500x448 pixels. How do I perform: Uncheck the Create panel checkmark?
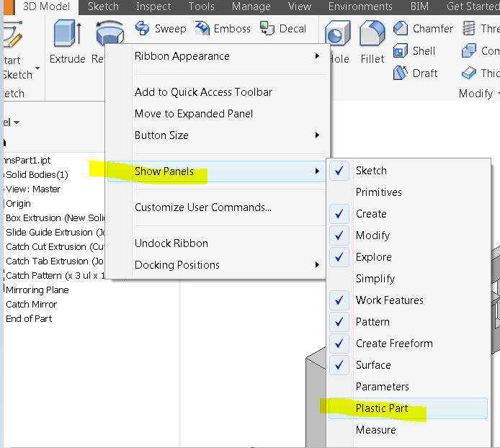point(339,214)
